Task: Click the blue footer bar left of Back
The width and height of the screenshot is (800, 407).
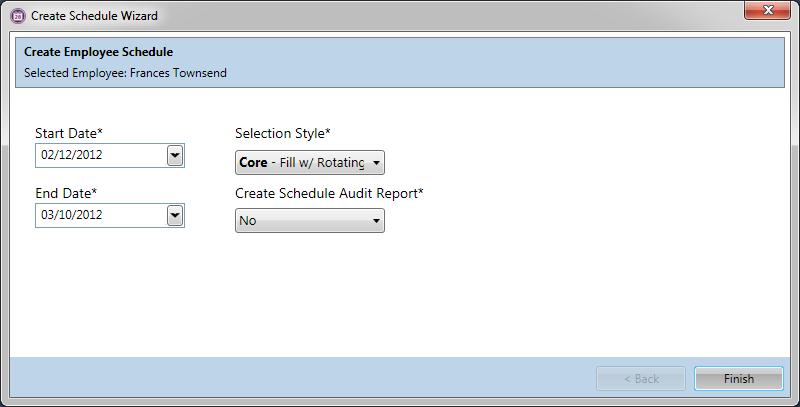Action: 300,378
